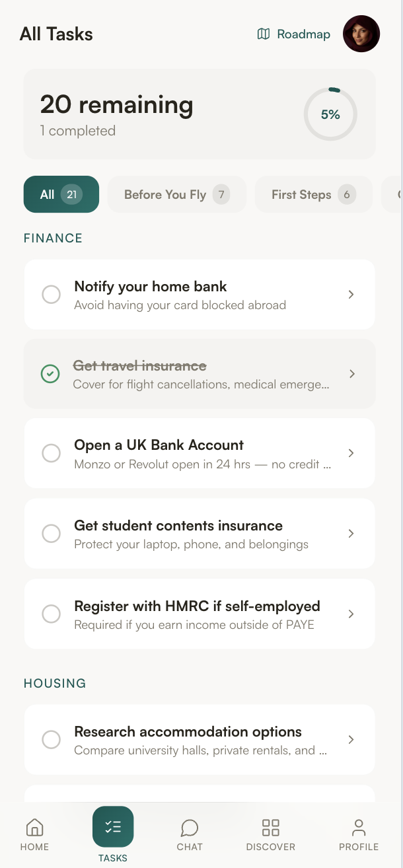Open the "Get student contents insurance" task
This screenshot has width=403, height=868.
coord(198,534)
